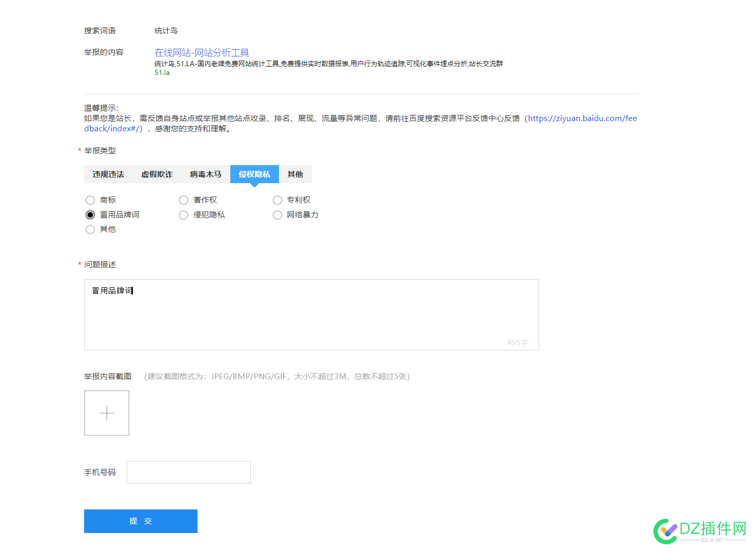Open the 在线网站-网站分析工具 result link
Image resolution: width=756 pixels, height=552 pixels.
tap(202, 52)
